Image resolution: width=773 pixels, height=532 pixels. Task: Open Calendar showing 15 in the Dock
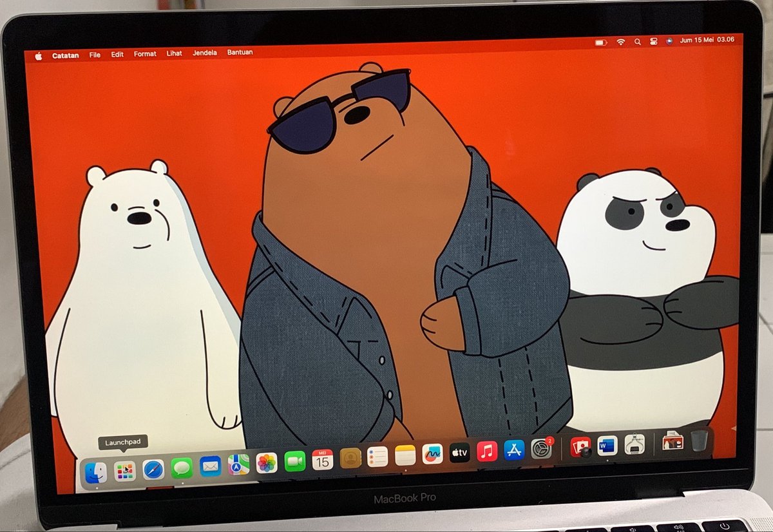coord(323,459)
